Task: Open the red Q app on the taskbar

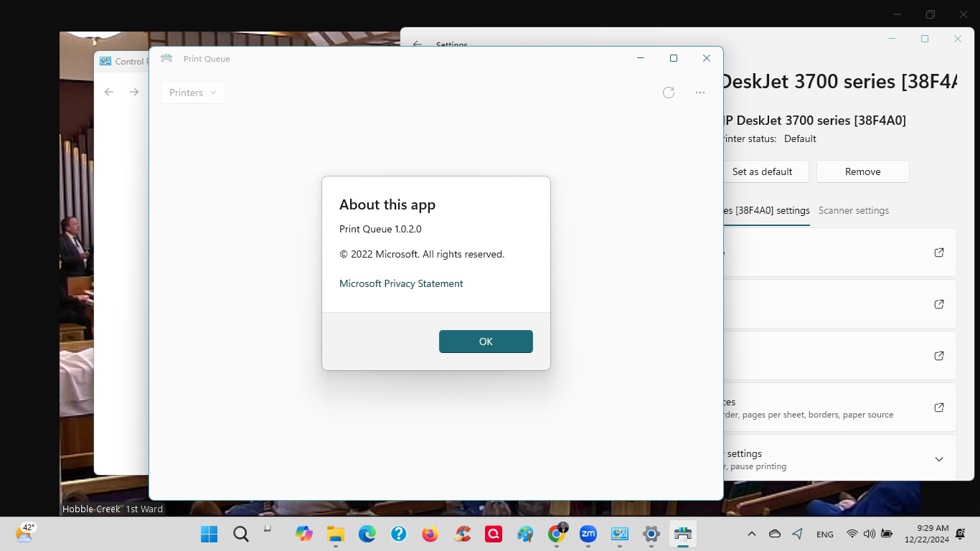Action: 494,534
